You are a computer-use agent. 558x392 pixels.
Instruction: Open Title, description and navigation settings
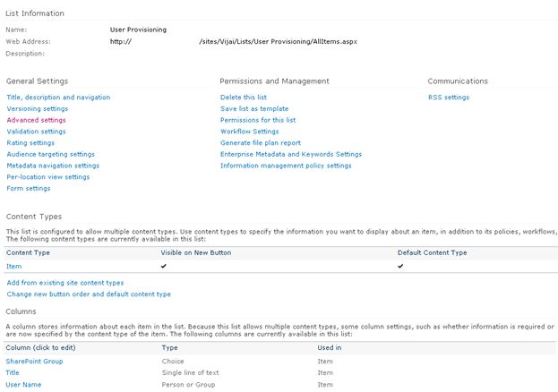58,98
